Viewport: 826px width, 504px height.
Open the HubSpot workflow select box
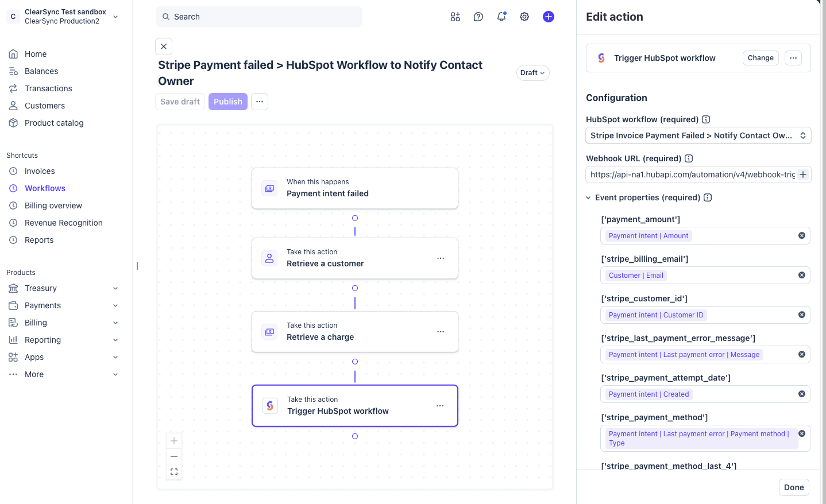point(698,135)
